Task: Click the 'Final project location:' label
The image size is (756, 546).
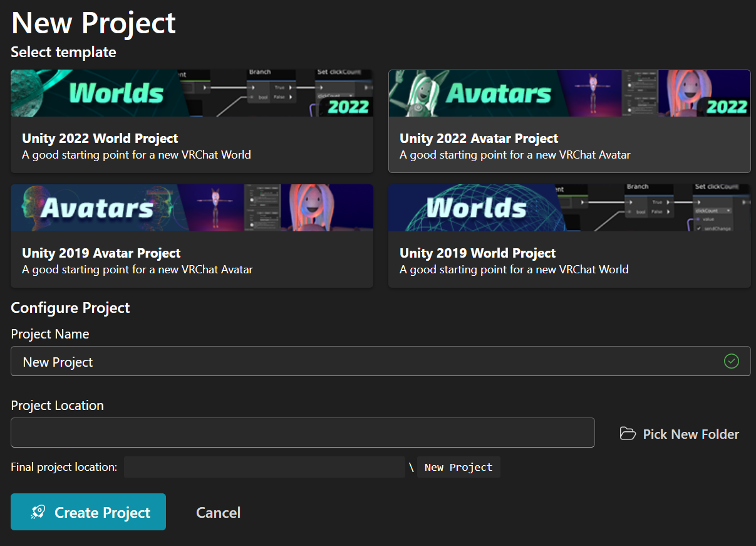Action: point(64,467)
